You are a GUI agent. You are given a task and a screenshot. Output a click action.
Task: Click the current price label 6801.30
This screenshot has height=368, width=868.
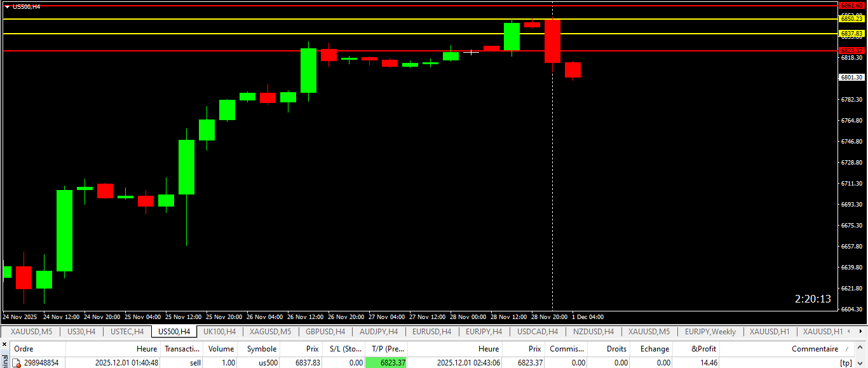coord(852,77)
